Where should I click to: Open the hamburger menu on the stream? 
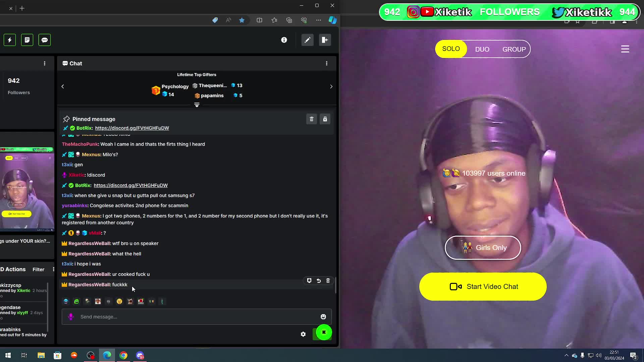(x=625, y=49)
